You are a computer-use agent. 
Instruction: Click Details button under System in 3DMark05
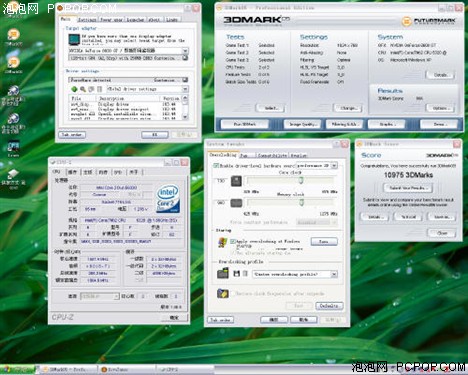click(x=441, y=75)
